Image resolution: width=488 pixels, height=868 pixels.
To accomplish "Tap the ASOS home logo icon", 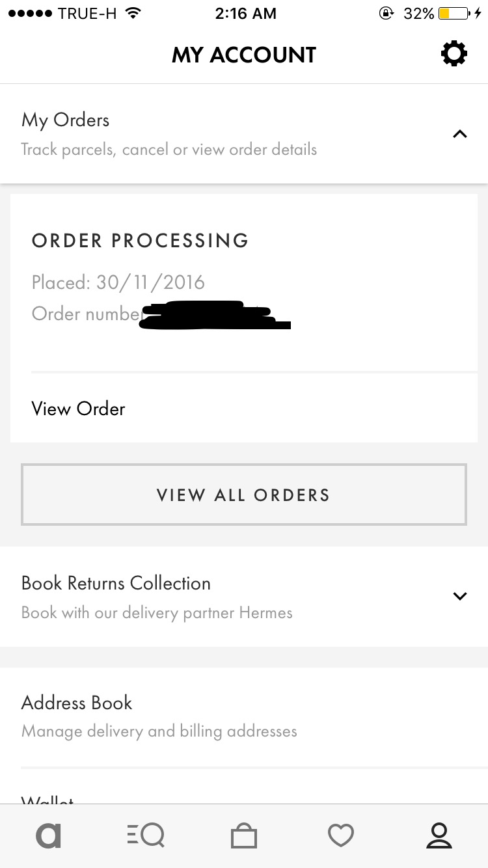I will (x=48, y=835).
